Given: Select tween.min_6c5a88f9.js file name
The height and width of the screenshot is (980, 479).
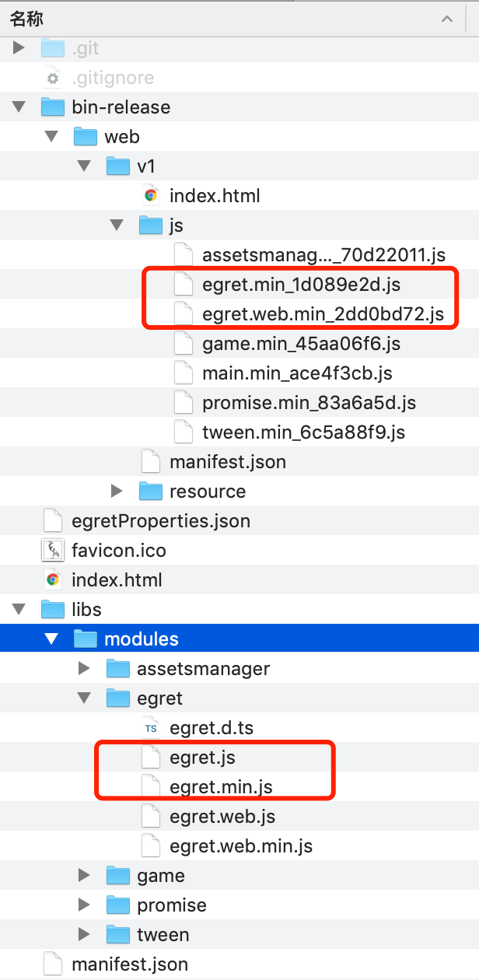Looking at the screenshot, I should (x=303, y=432).
